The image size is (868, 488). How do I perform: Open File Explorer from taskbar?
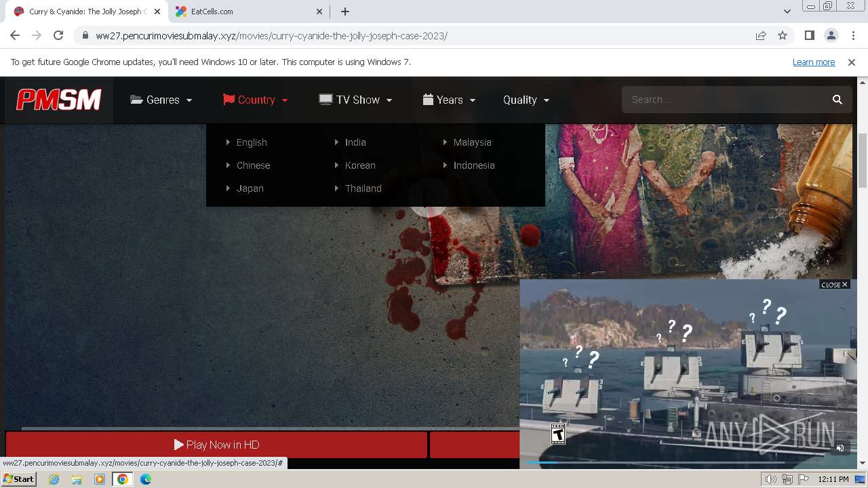click(77, 479)
